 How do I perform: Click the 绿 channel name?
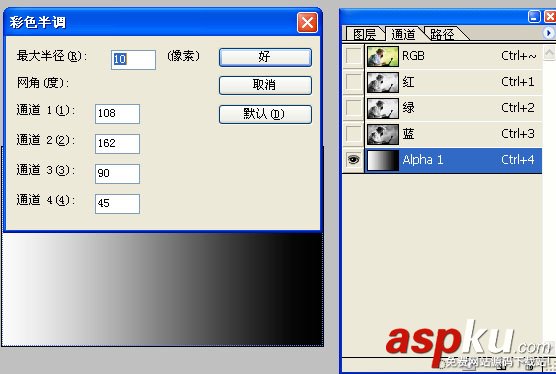pos(408,108)
